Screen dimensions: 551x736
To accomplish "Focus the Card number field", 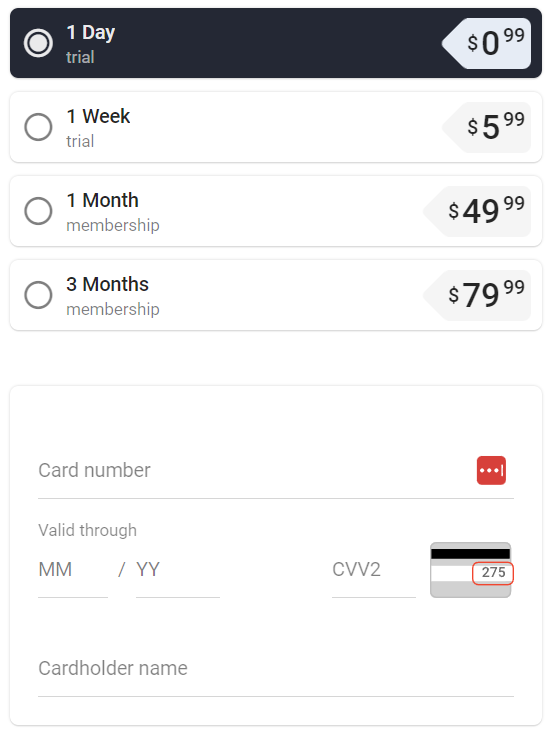I will (276, 471).
